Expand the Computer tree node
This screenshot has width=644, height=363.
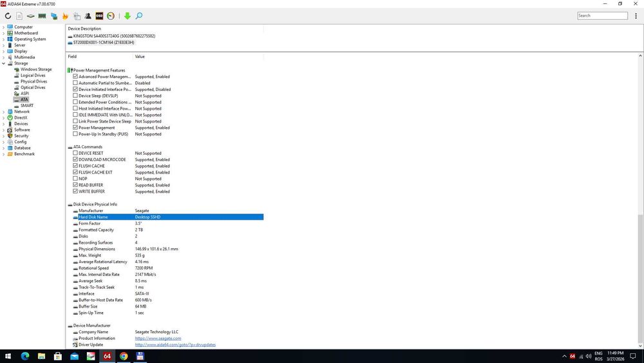coord(4,27)
